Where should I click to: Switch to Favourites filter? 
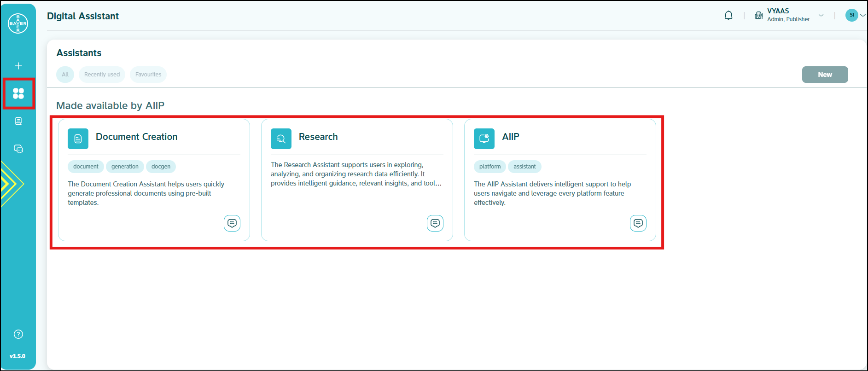[x=148, y=75]
